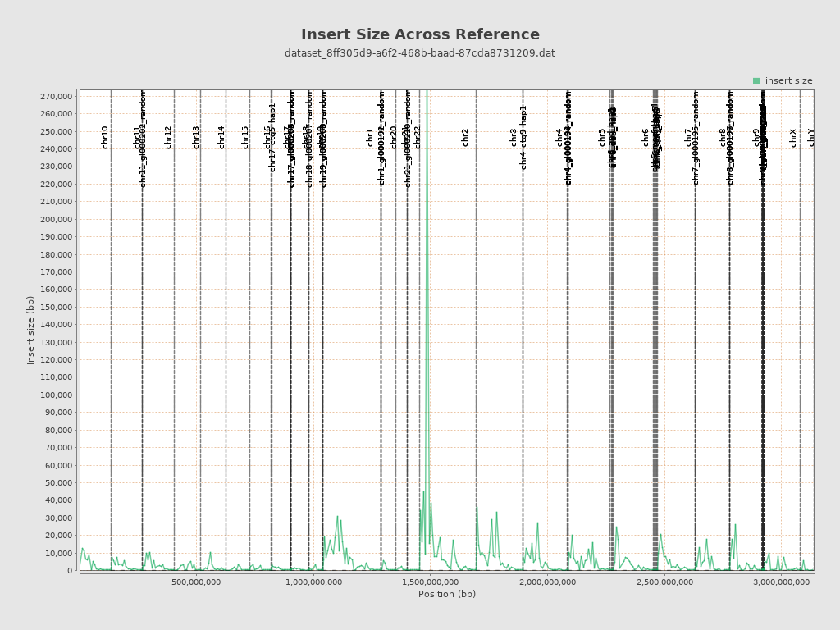Viewport: 840px width, 630px height.
Task: Select the chrY chromosome marker label
Action: [811, 138]
